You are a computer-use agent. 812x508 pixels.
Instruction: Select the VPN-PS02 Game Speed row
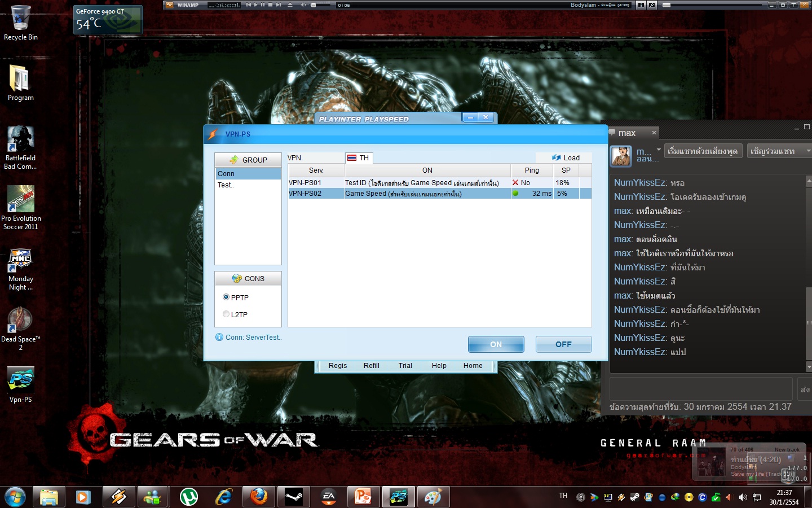tap(440, 194)
